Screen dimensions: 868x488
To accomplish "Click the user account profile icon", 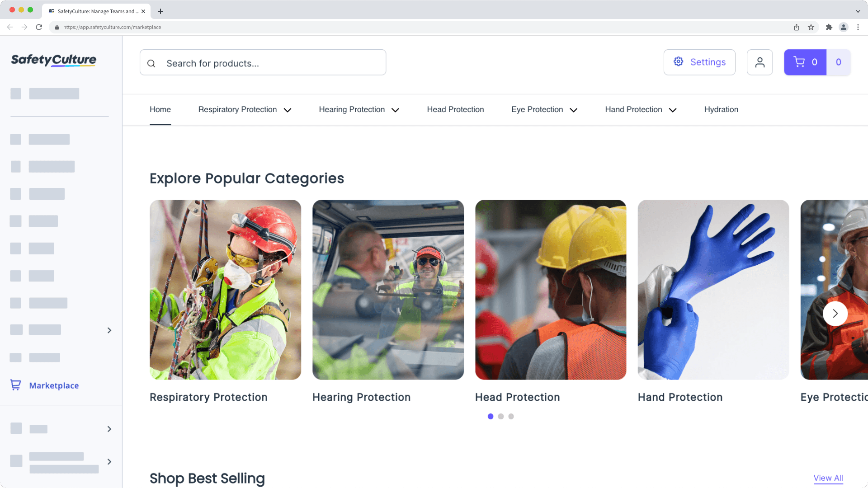I will click(760, 62).
